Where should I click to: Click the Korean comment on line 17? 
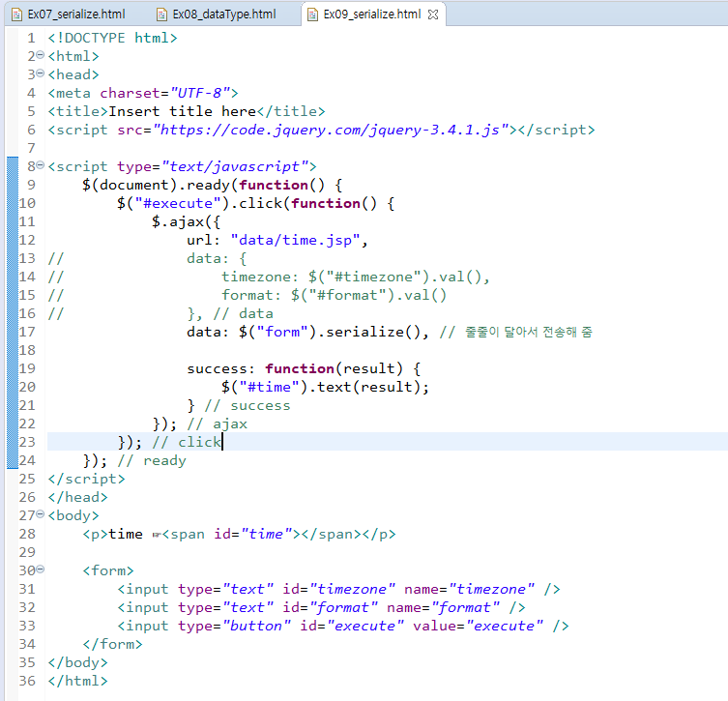(x=516, y=332)
